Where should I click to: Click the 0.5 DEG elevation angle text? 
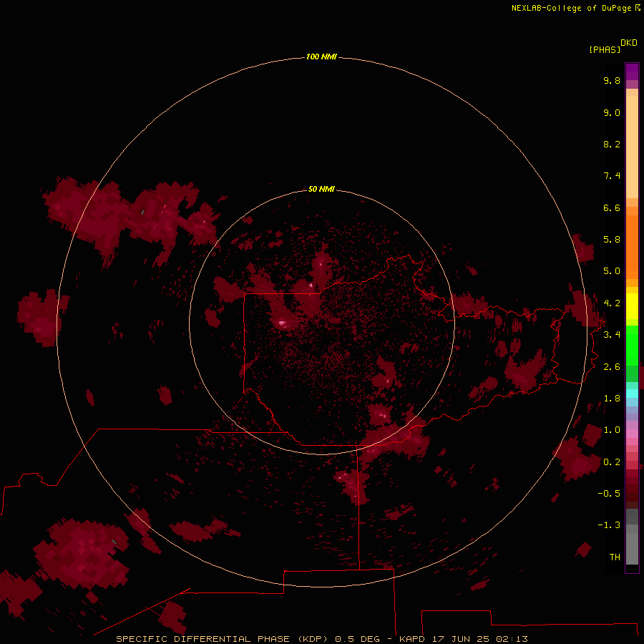357,639
